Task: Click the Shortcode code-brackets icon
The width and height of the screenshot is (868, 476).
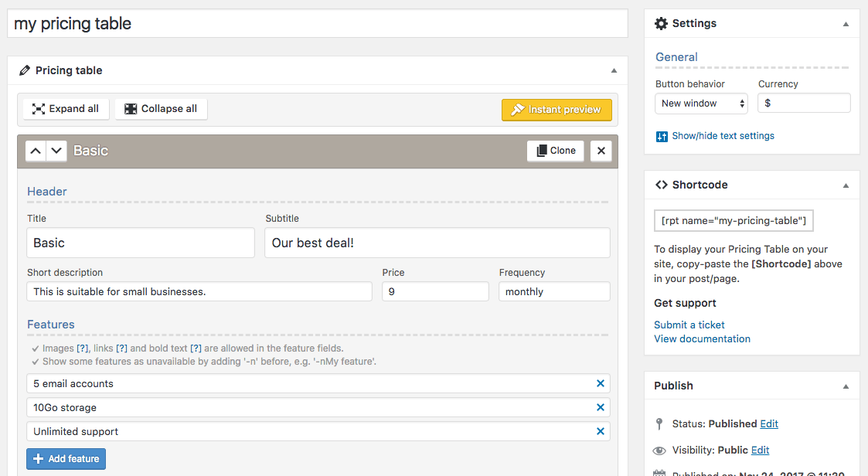Action: (x=661, y=185)
